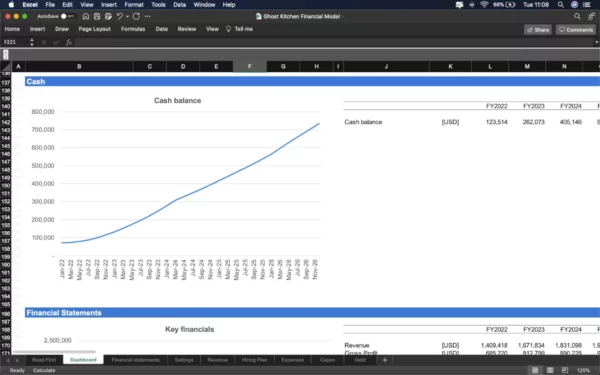Screen dimensions: 600x375
Task: Open the Settings sheet tab
Action: pyautogui.click(x=184, y=360)
